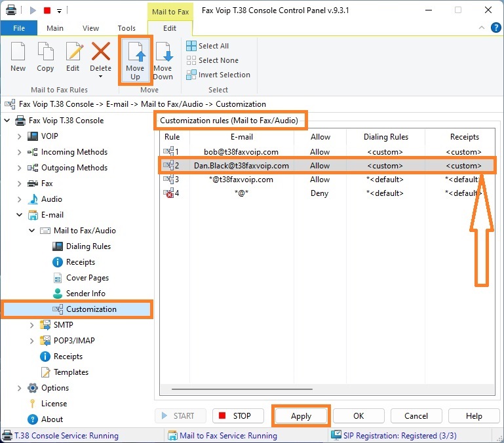This screenshot has height=443, width=504.
Task: Switch to the Main ribbon tab
Action: [55, 28]
